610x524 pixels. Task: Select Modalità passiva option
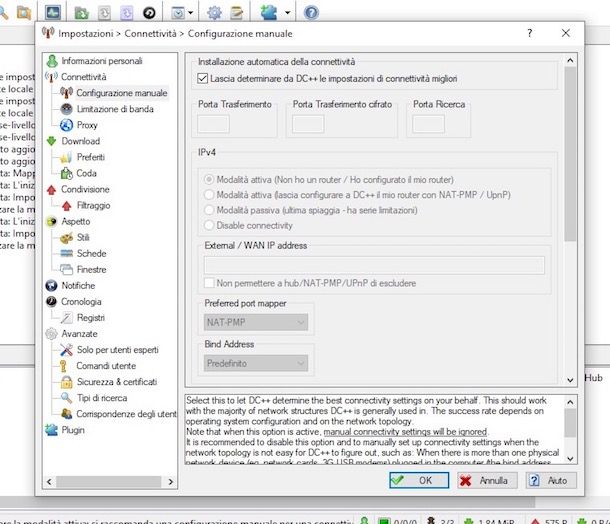click(209, 210)
